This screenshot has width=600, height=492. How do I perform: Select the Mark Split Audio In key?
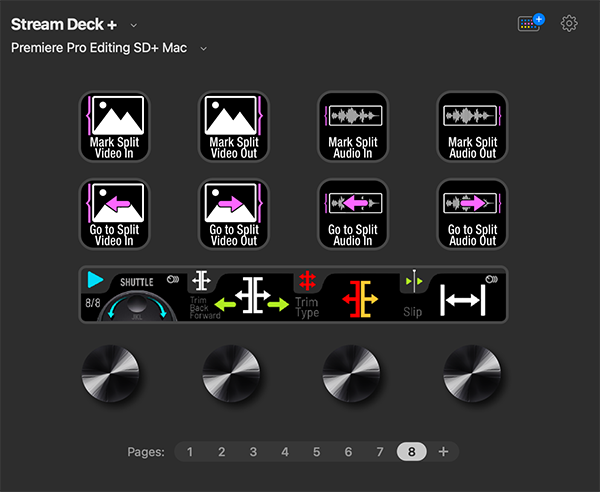click(x=353, y=127)
